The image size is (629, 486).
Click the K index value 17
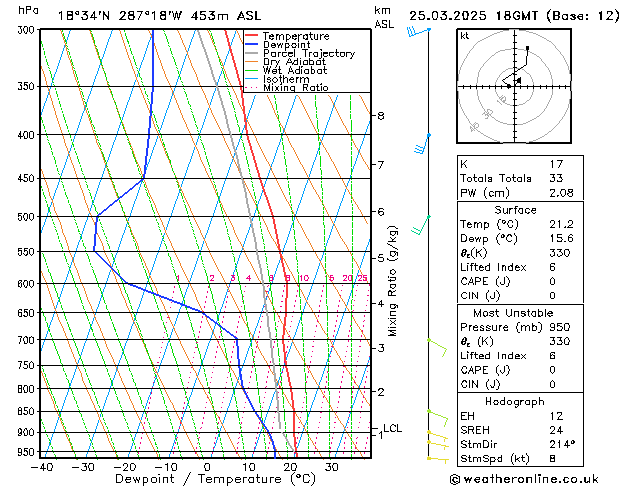click(556, 164)
